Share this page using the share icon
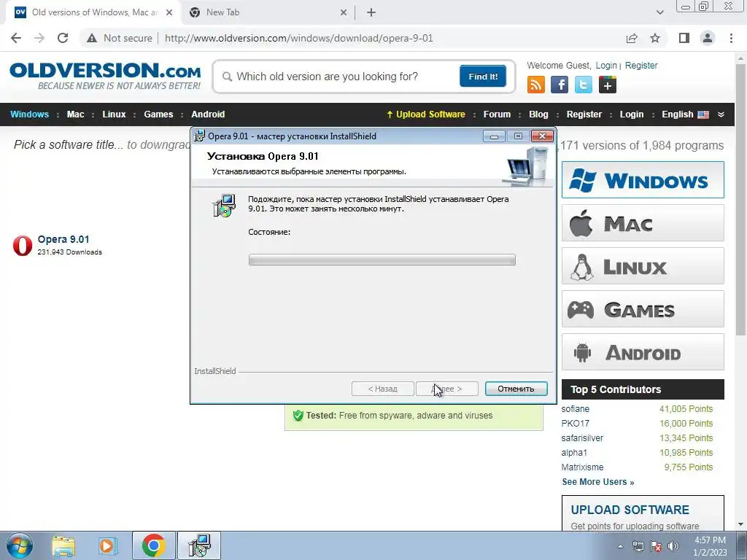 click(x=632, y=38)
